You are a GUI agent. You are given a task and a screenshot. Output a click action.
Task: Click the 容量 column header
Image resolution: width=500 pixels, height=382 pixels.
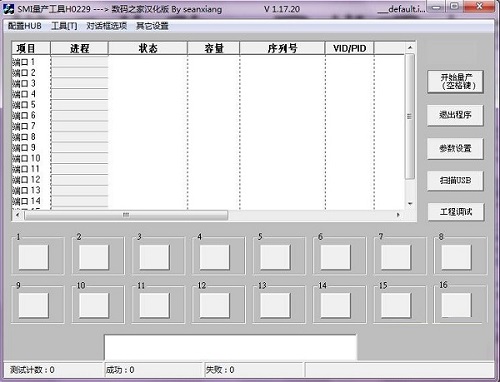tap(214, 48)
